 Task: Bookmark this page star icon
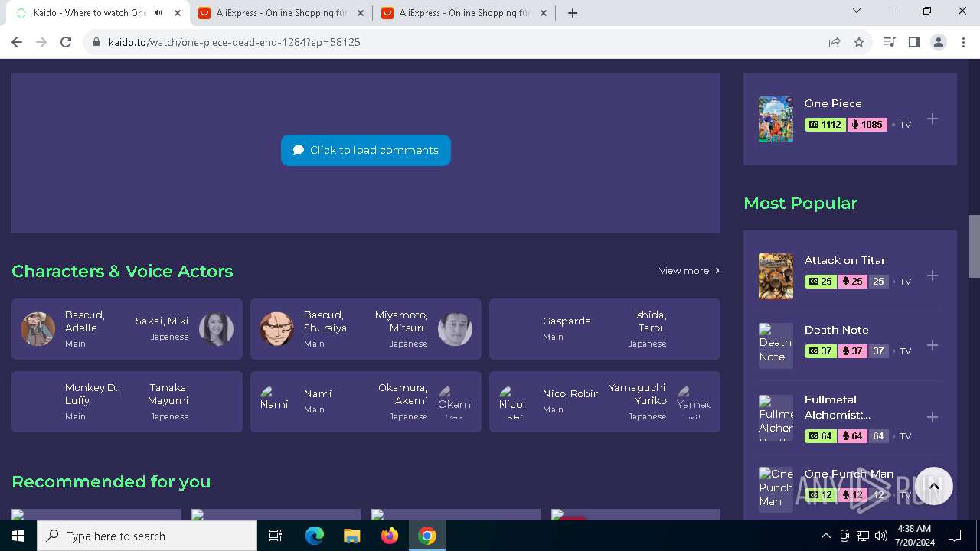[859, 42]
